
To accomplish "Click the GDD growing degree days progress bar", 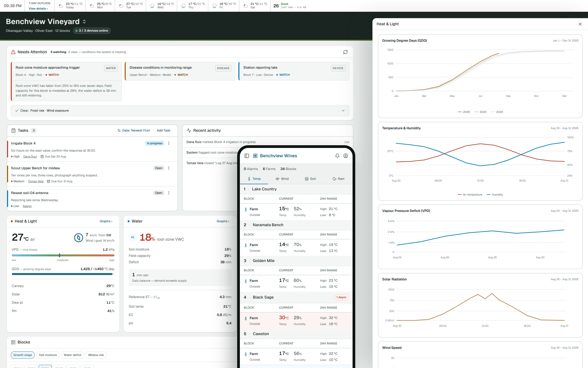I will click(63, 274).
